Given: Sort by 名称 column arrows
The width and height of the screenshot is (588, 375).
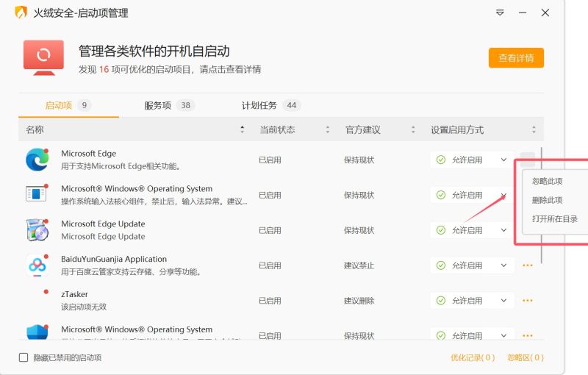Looking at the screenshot, I should [x=243, y=129].
